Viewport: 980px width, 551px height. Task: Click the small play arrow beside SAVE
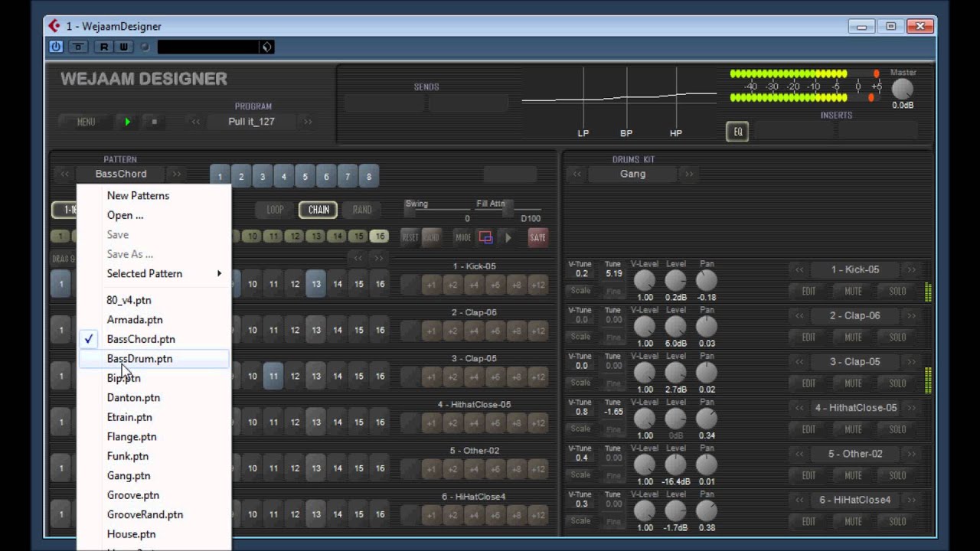508,237
